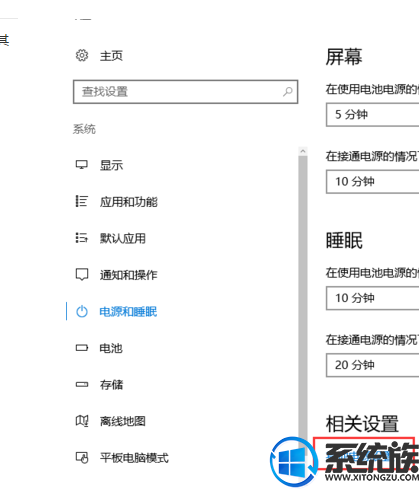Select 显示 in system sidebar
The image size is (419, 490).
tap(111, 165)
